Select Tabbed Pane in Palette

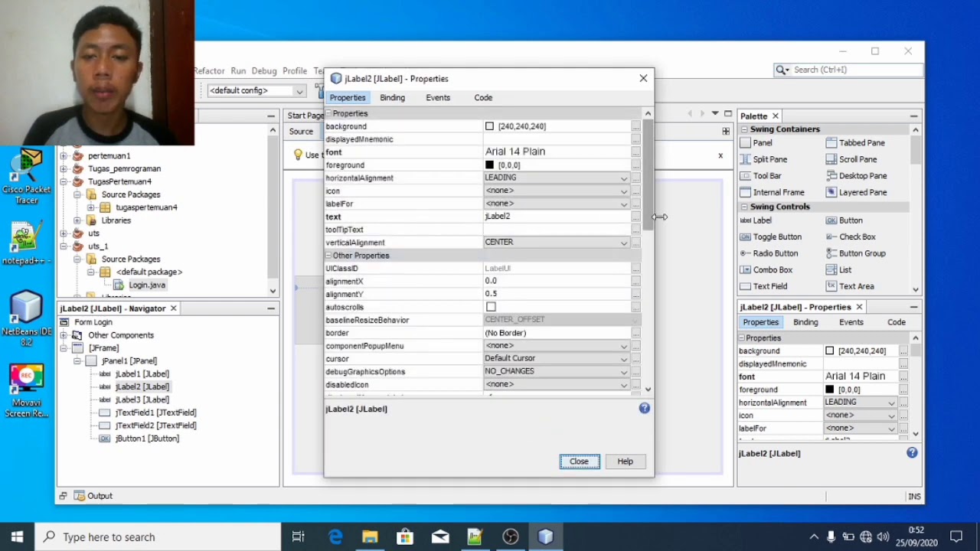click(855, 143)
